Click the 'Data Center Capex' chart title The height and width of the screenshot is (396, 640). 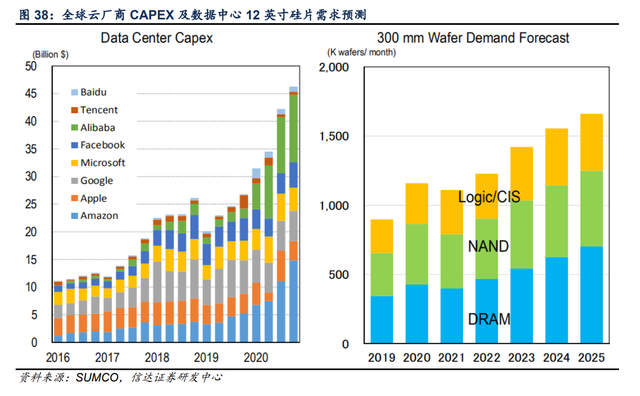point(157,38)
